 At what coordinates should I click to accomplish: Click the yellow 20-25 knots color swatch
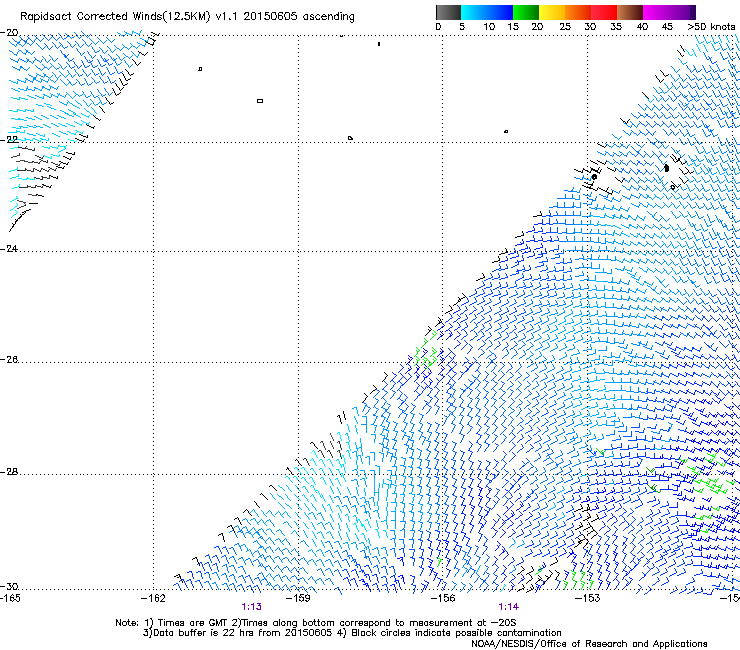pos(552,12)
